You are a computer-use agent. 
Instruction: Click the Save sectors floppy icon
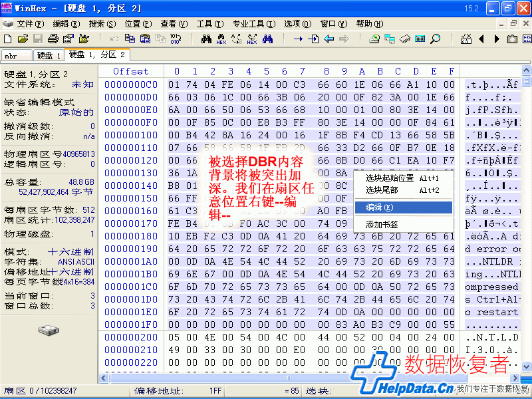pyautogui.click(x=38, y=39)
